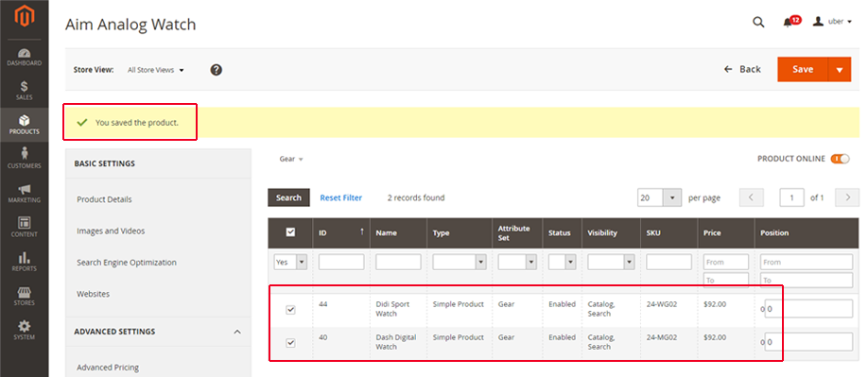
Task: Open the Marketing sidebar menu
Action: (x=24, y=194)
